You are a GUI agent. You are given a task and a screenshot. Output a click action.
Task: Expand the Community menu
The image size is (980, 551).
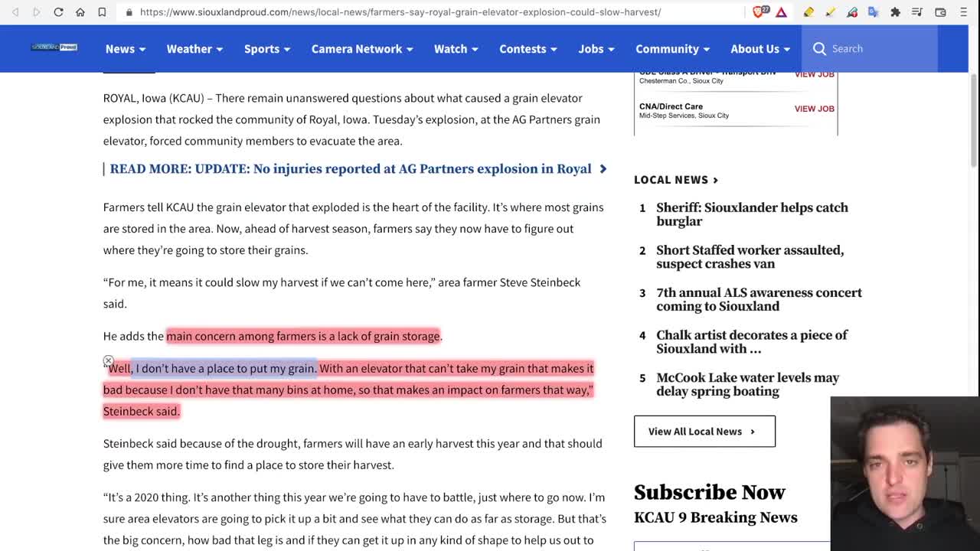[x=672, y=48]
